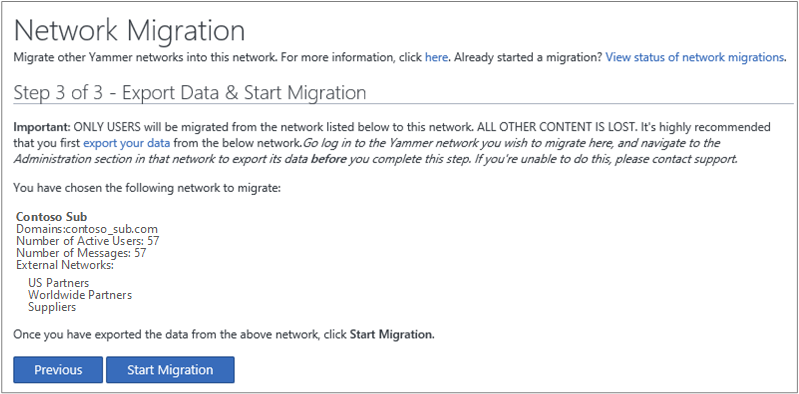Click the Start Migration button
This screenshot has width=799, height=394.
pyautogui.click(x=170, y=370)
